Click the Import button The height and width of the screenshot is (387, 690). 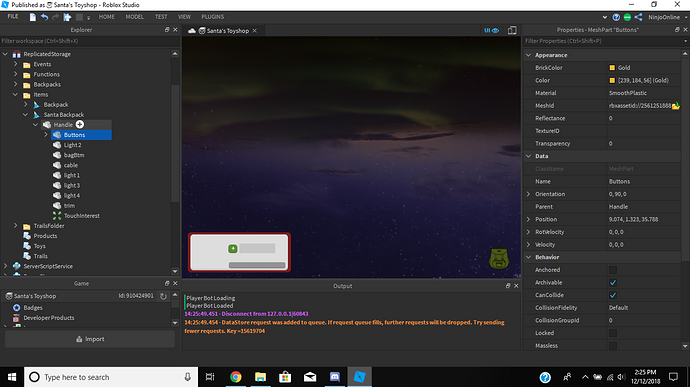pos(90,339)
